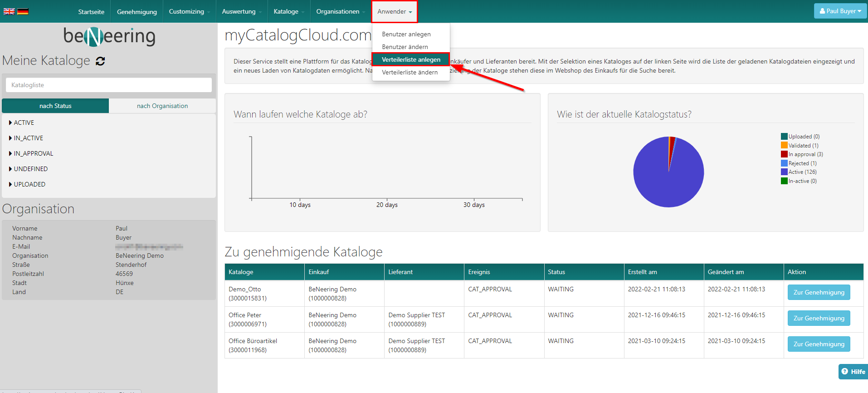Click In-active (0) legend color swatch
Screen dimensions: 868x393
click(x=784, y=181)
